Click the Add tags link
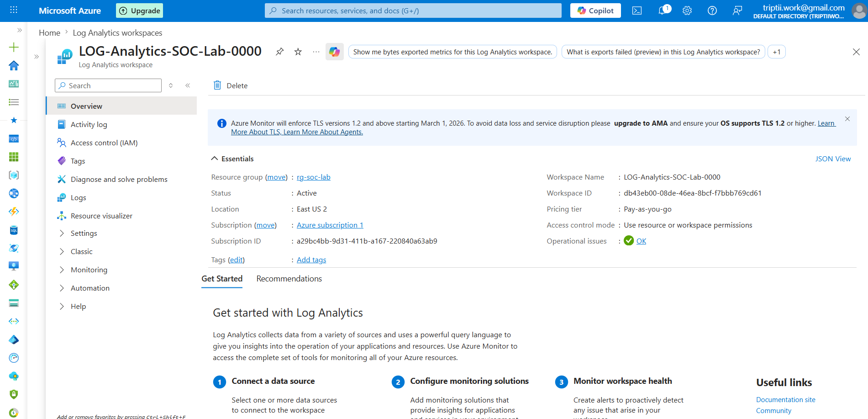Viewport: 868px width, 419px height. click(311, 260)
